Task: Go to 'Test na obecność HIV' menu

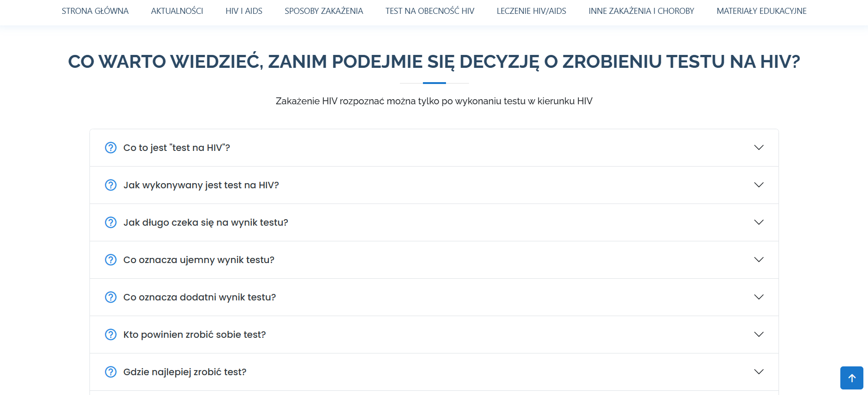Action: [430, 11]
